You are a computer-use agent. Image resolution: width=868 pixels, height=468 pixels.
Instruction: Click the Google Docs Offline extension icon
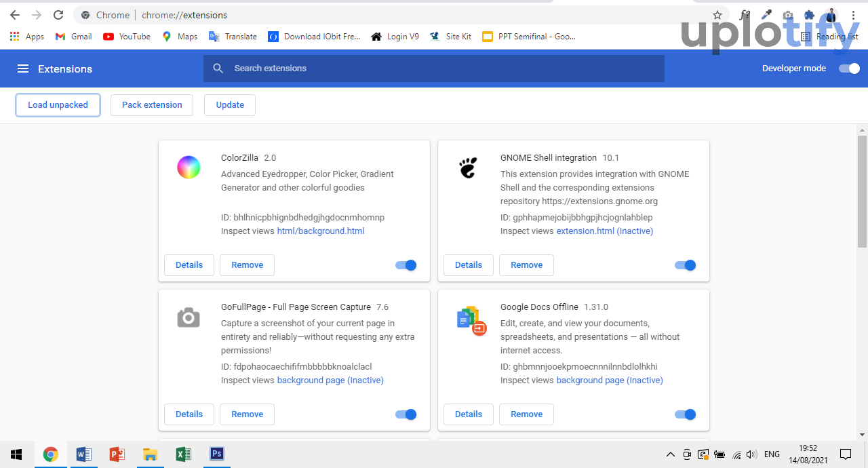[472, 319]
